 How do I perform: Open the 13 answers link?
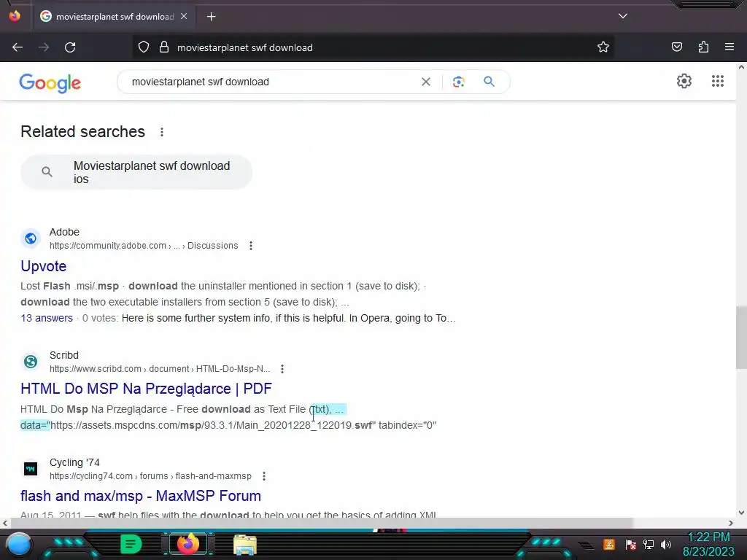[x=47, y=318]
